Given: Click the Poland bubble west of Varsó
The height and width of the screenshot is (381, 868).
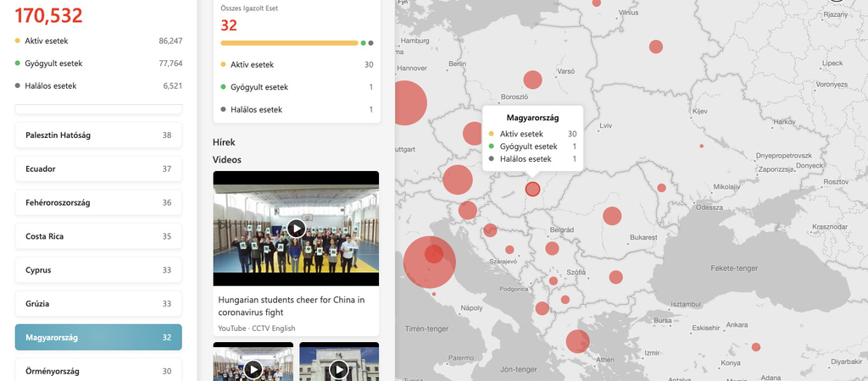Looking at the screenshot, I should [532, 80].
